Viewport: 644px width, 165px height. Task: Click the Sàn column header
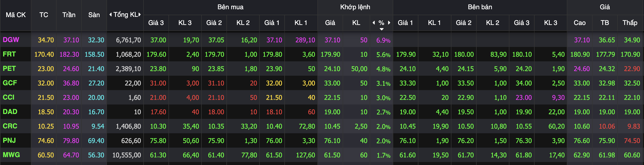click(94, 15)
